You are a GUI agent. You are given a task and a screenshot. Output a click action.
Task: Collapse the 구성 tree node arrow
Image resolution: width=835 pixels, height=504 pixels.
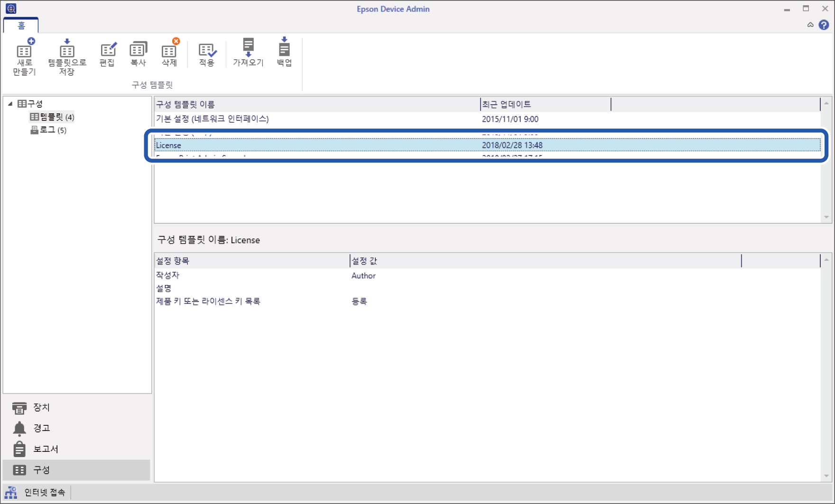10,104
